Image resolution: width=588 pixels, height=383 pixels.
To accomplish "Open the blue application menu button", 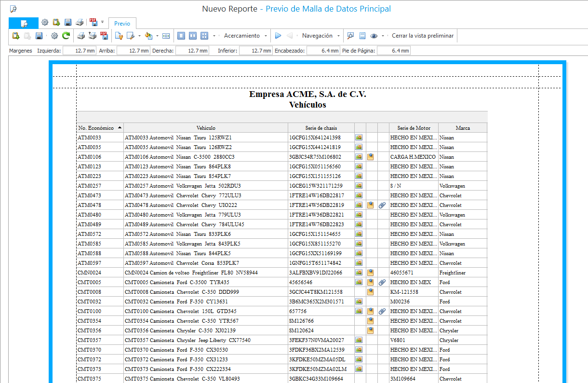I will 24,23.
